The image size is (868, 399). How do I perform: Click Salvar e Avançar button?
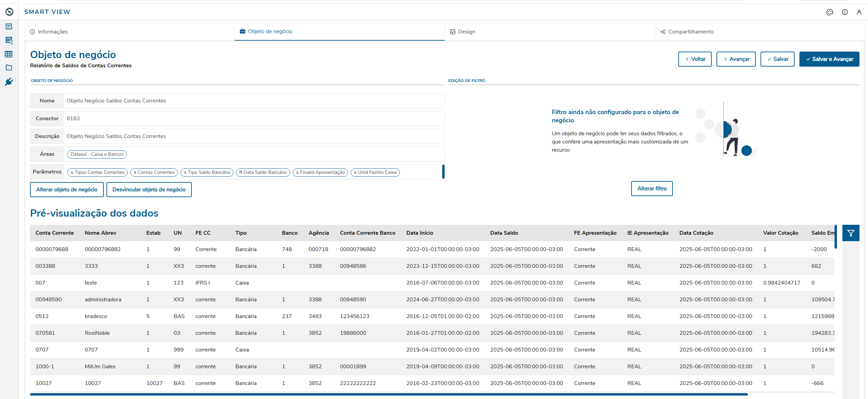coord(829,59)
